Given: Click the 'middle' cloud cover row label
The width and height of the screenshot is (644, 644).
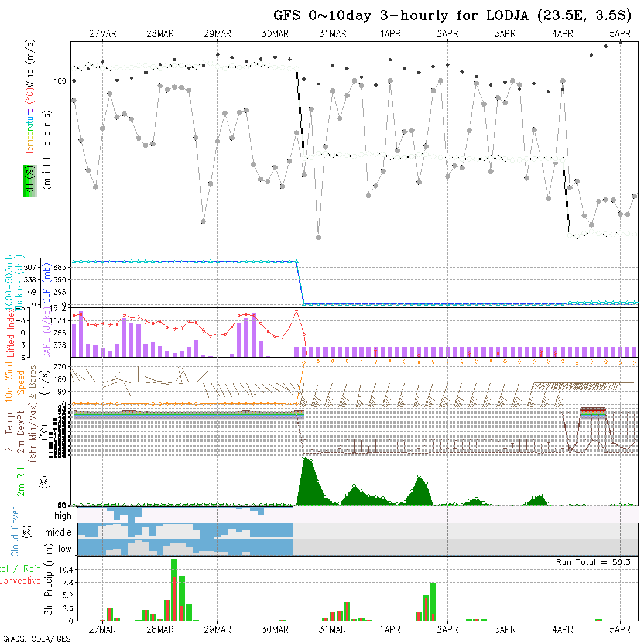Looking at the screenshot, I should [x=58, y=533].
